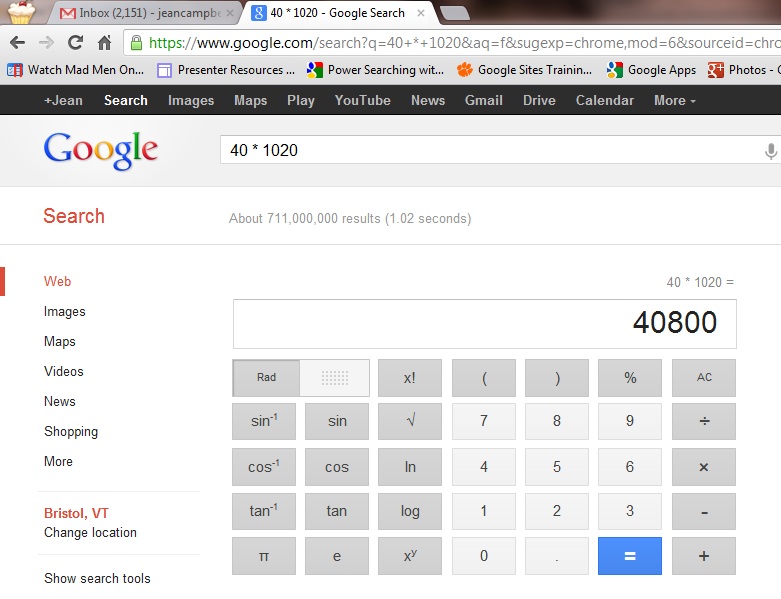Viewport: 781px width, 599px height.
Task: Click Show search tools
Action: coord(97,578)
